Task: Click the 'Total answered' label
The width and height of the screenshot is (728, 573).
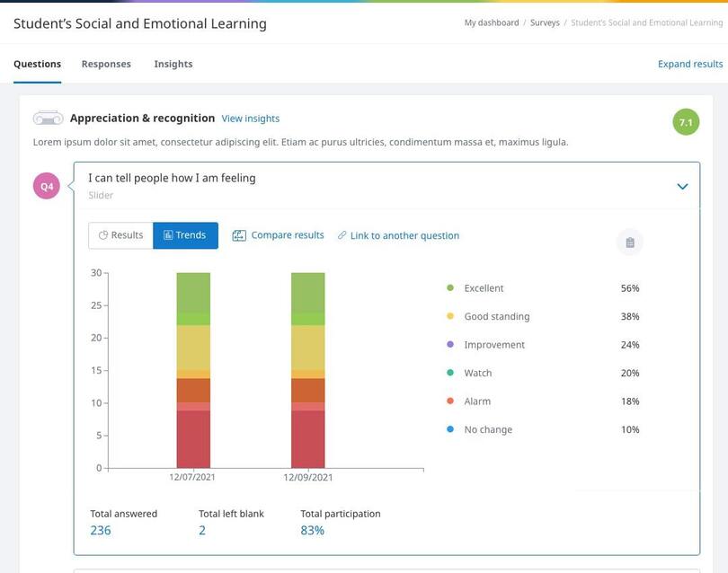Action: (123, 514)
